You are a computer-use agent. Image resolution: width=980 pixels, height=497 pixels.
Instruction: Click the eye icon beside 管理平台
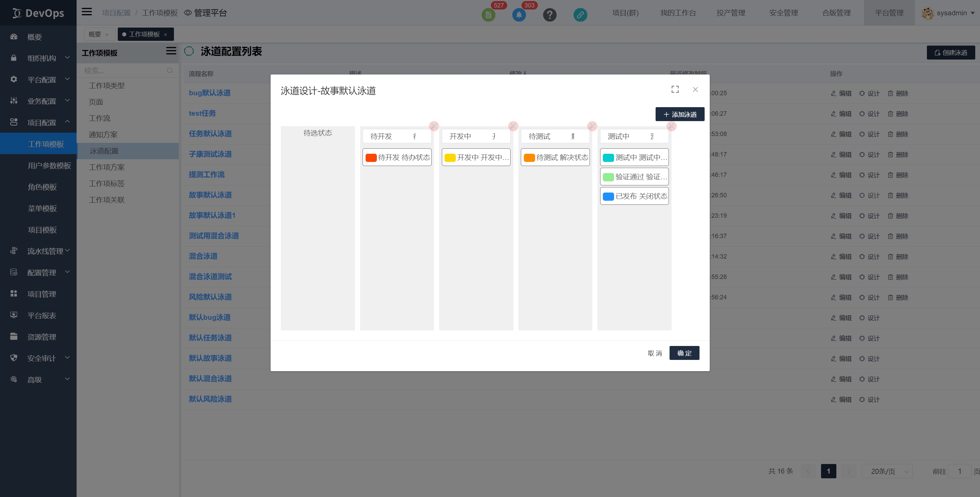point(188,13)
